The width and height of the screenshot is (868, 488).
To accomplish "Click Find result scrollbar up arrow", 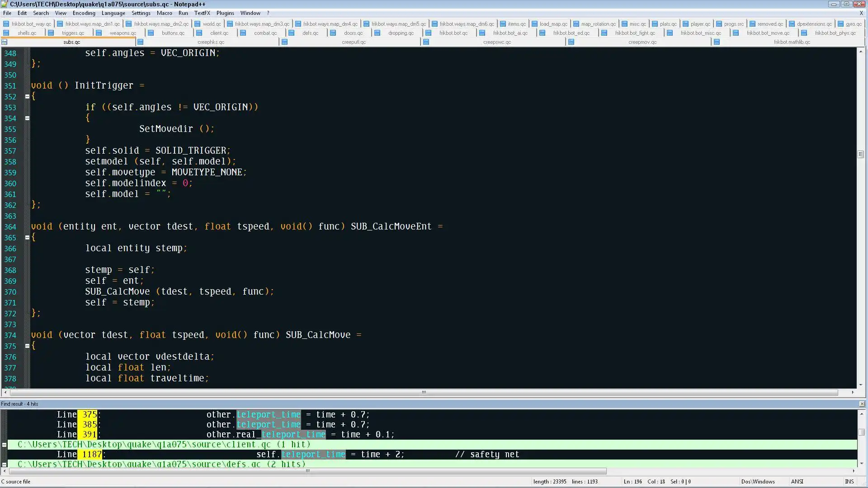I will [862, 413].
